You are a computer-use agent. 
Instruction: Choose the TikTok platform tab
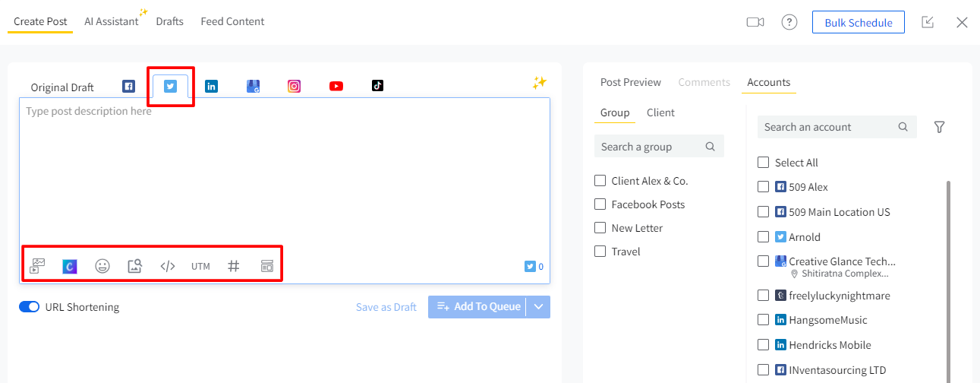[x=377, y=87]
